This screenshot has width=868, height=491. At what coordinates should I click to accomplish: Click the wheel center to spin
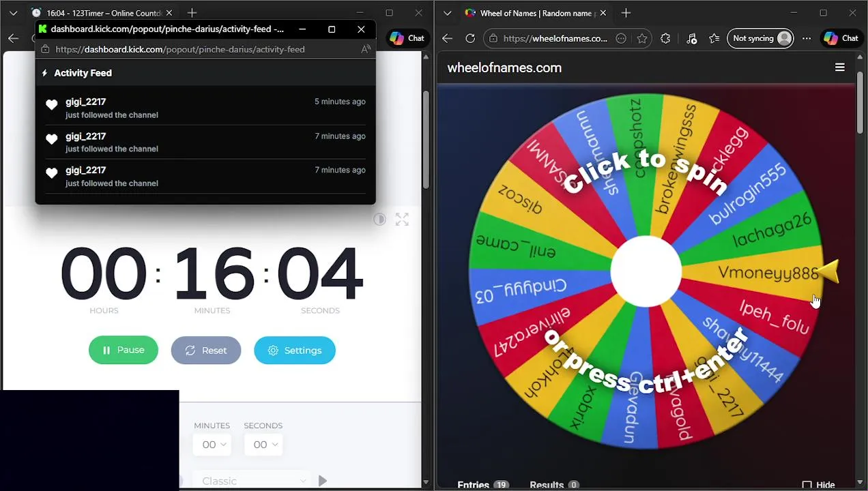pos(646,272)
